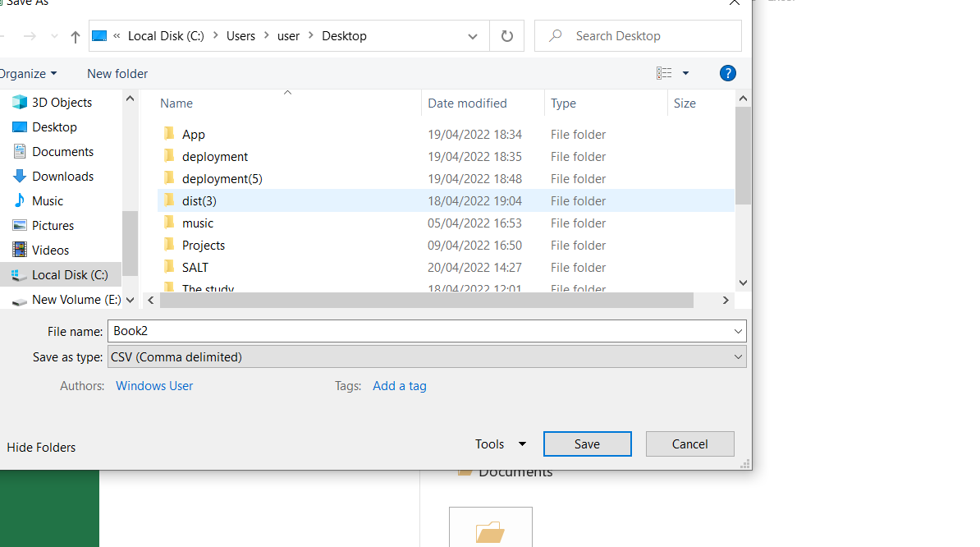Expand the Save as type dropdown
Viewport: 980px width, 547px height.
738,356
